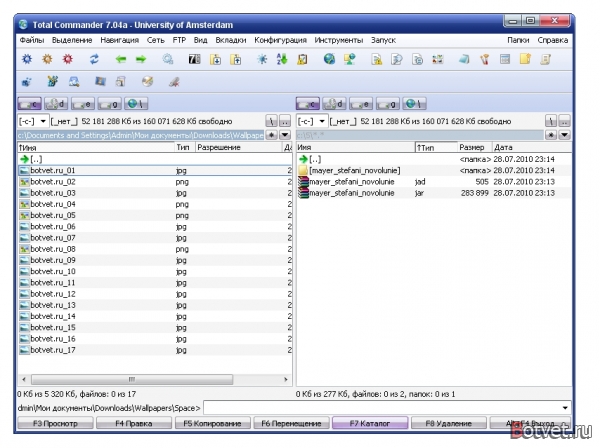
Task: Open right panel favorites star button
Action: point(551,135)
